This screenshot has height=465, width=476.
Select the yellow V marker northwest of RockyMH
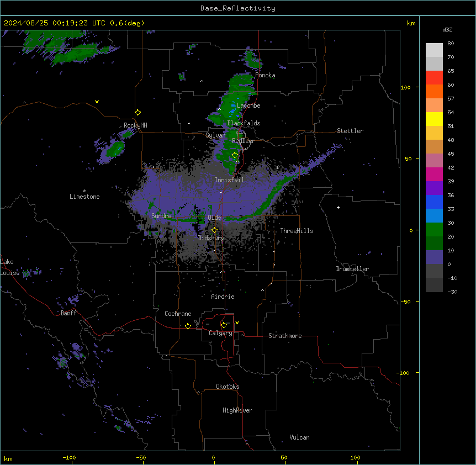pos(97,102)
